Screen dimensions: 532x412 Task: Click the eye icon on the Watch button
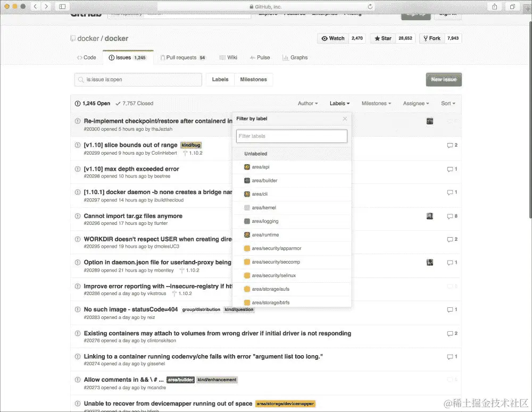(325, 38)
